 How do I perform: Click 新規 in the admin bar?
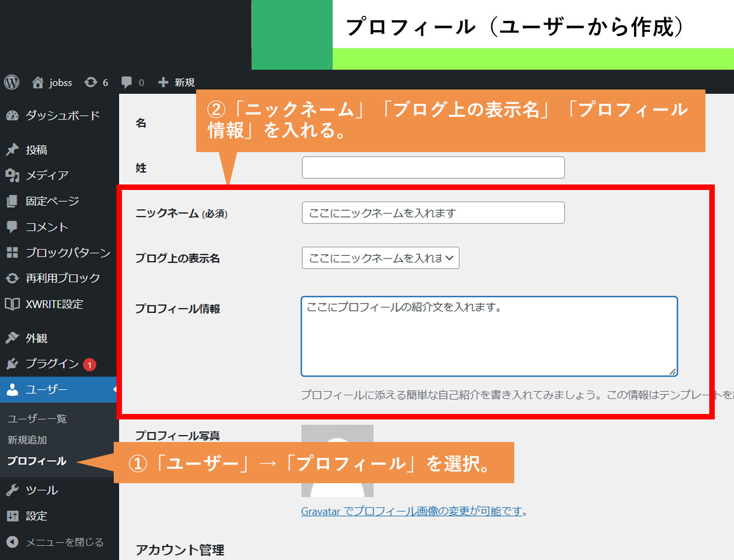coord(185,82)
